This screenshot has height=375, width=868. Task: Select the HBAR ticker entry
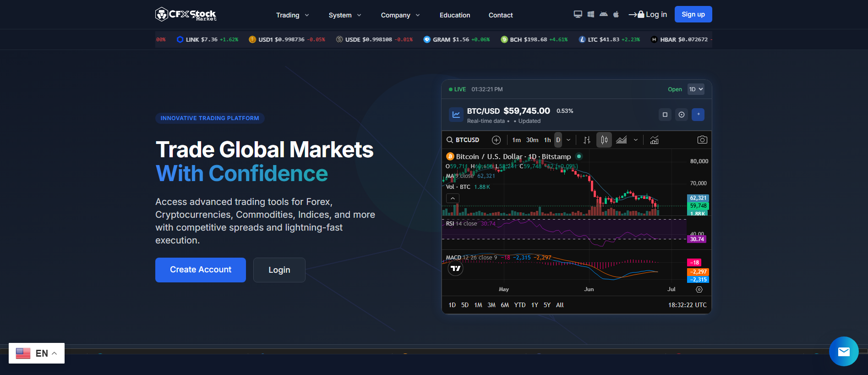[681, 39]
